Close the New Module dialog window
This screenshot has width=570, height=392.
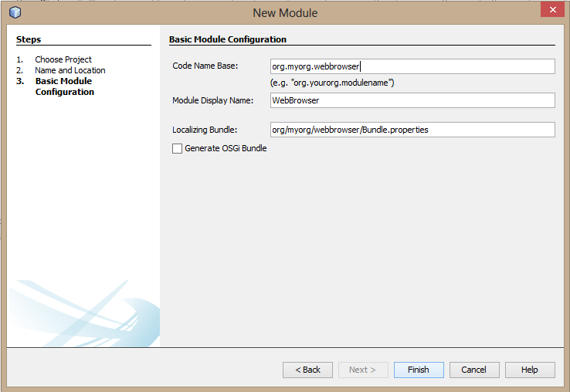point(551,10)
